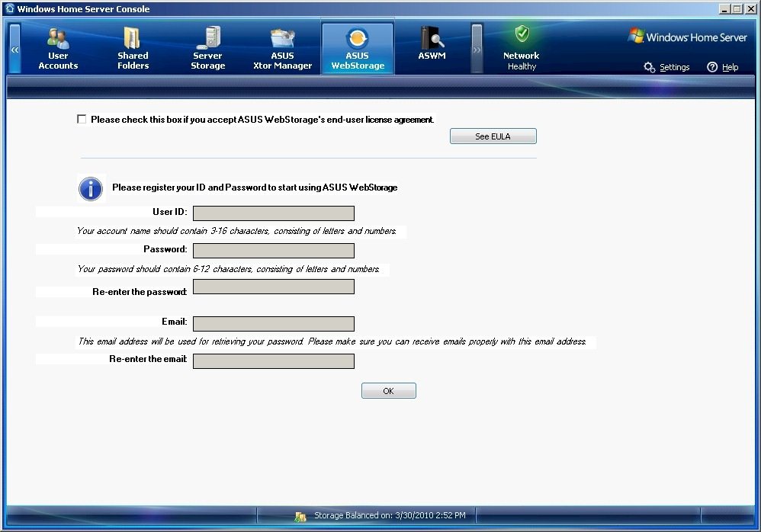Click the 'Re-enter the email' label
This screenshot has width=761, height=532.
(148, 359)
